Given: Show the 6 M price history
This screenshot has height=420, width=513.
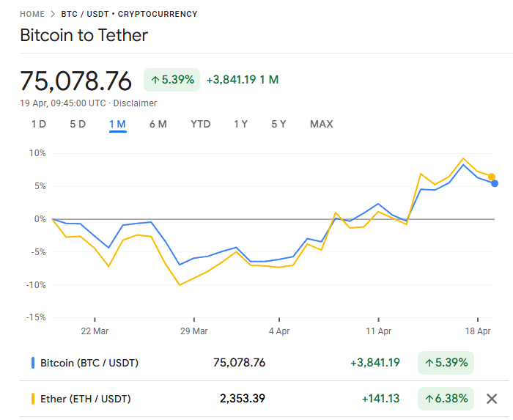Looking at the screenshot, I should (x=158, y=124).
